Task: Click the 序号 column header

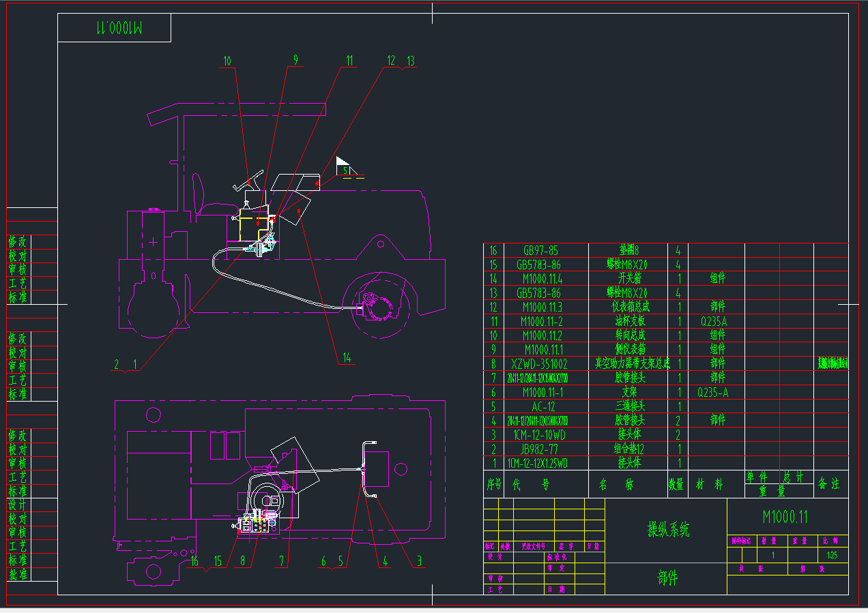Action: point(494,484)
